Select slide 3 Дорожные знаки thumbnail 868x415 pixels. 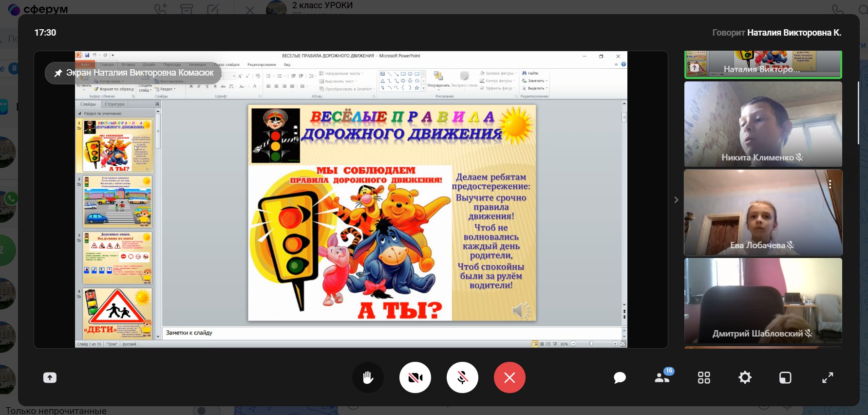(117, 257)
